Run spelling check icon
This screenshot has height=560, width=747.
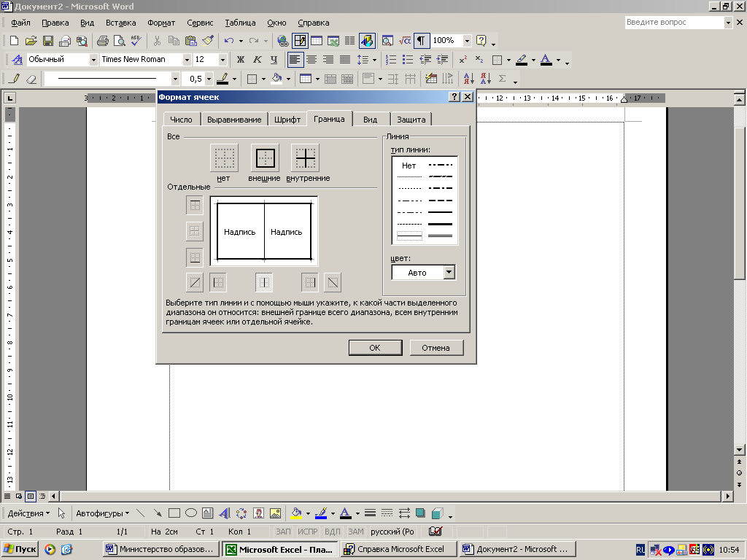(x=136, y=41)
